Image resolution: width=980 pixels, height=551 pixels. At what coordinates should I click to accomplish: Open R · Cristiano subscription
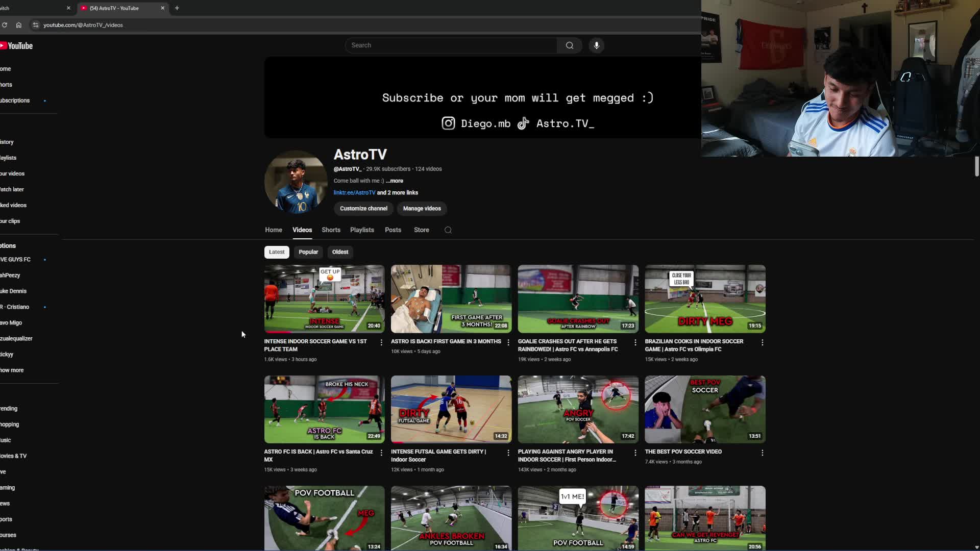(15, 307)
